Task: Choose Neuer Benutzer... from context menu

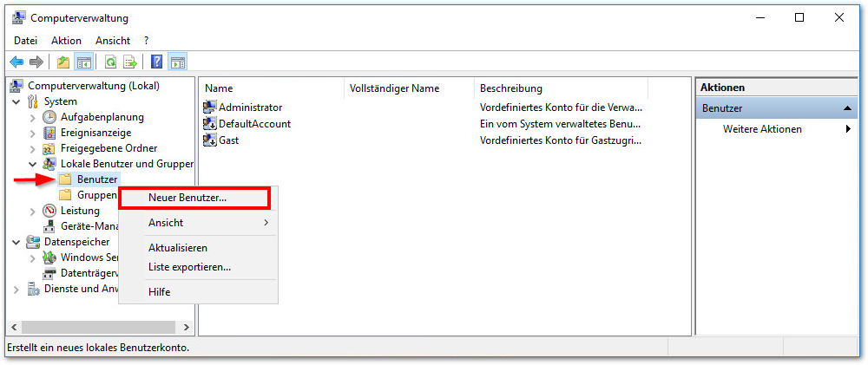Action: (187, 198)
